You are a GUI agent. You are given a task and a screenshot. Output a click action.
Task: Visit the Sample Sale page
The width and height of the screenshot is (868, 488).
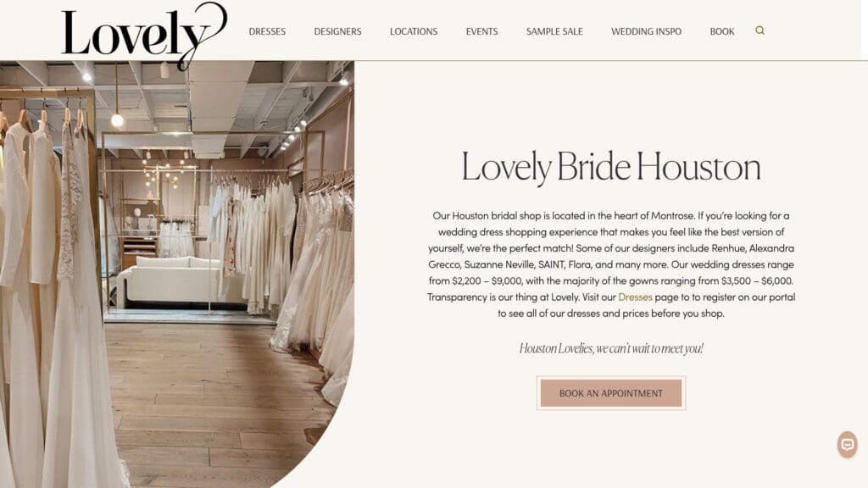pos(554,31)
